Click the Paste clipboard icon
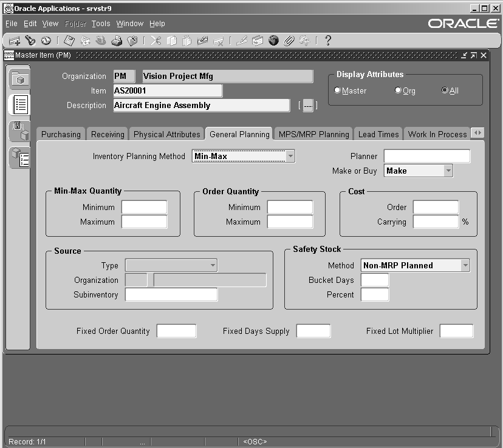 pos(186,41)
